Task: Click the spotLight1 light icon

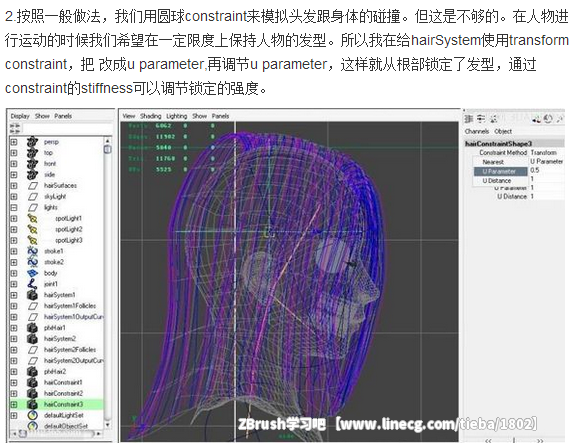Action: (x=33, y=219)
